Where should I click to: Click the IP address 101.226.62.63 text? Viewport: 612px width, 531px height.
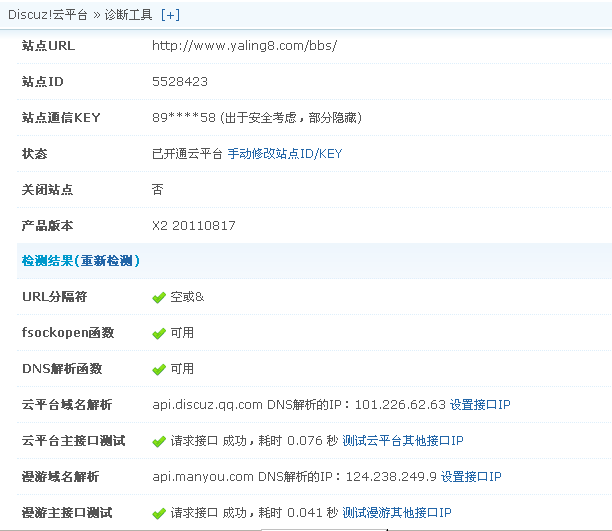tap(400, 404)
